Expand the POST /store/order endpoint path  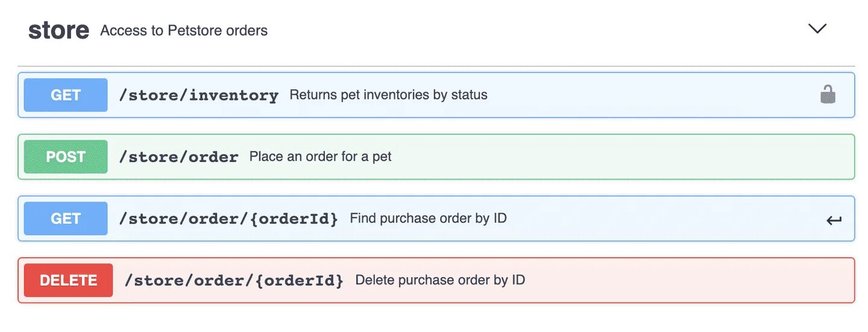coord(178,157)
